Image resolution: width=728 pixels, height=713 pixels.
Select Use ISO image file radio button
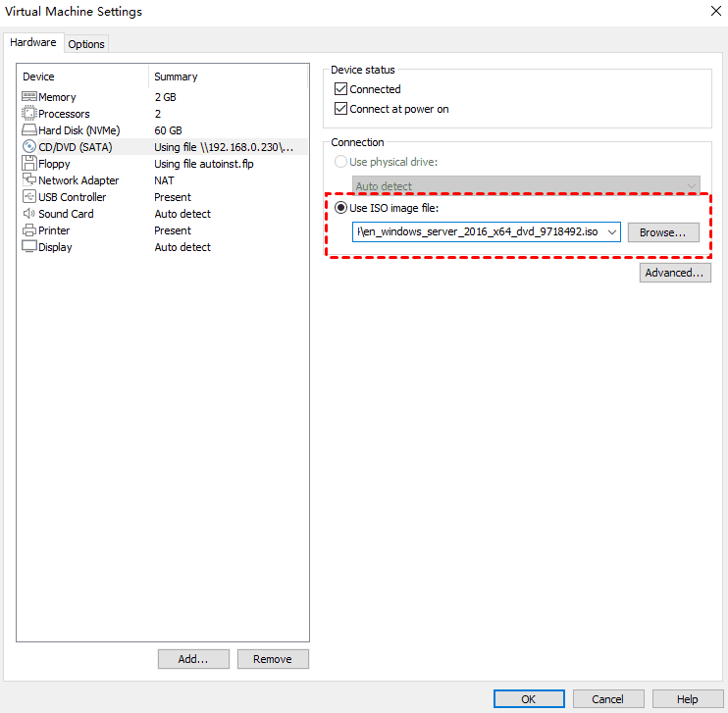coord(340,208)
